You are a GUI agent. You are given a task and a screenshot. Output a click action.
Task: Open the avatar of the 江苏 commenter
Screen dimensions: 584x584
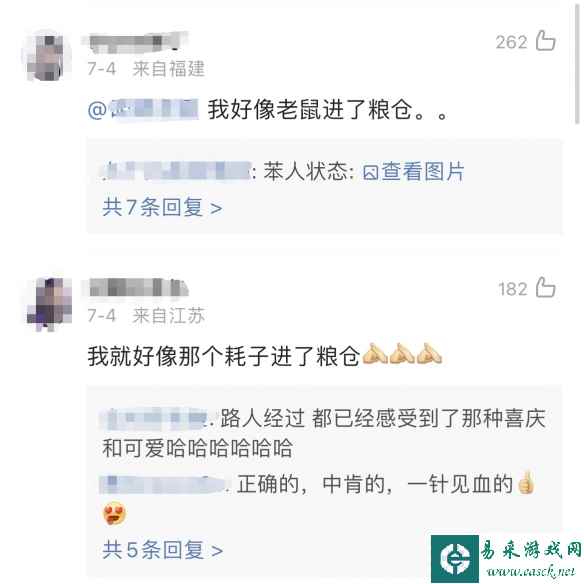50,304
